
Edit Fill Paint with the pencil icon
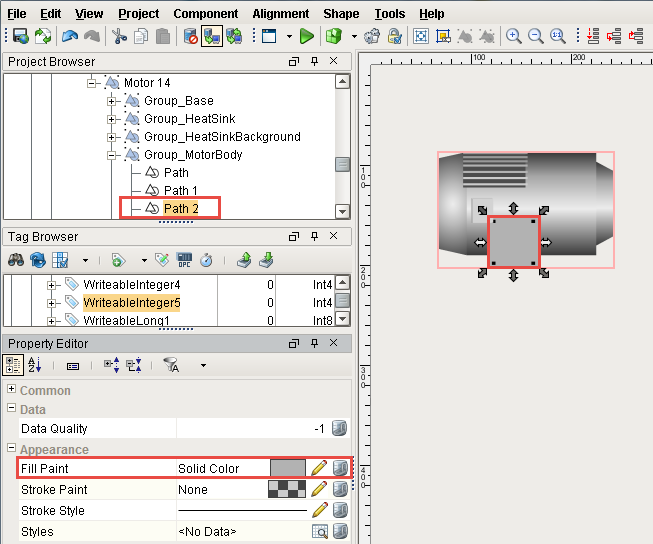click(x=319, y=468)
